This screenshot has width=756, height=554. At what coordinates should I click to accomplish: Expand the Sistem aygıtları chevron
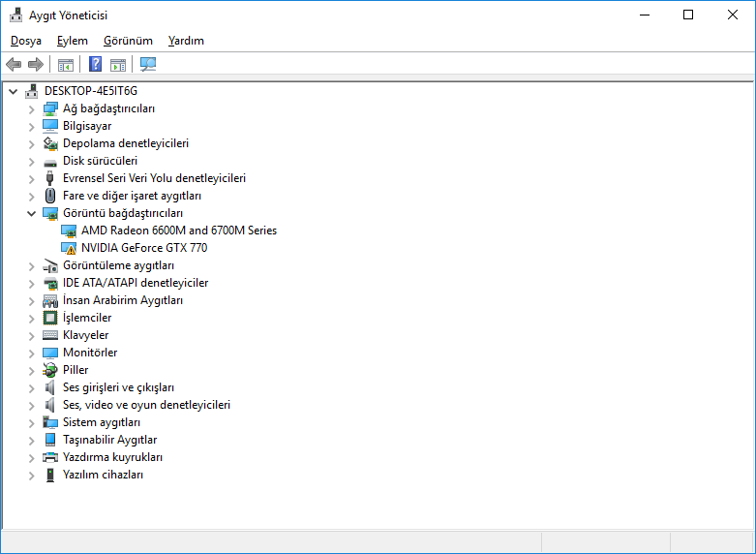[x=31, y=423]
